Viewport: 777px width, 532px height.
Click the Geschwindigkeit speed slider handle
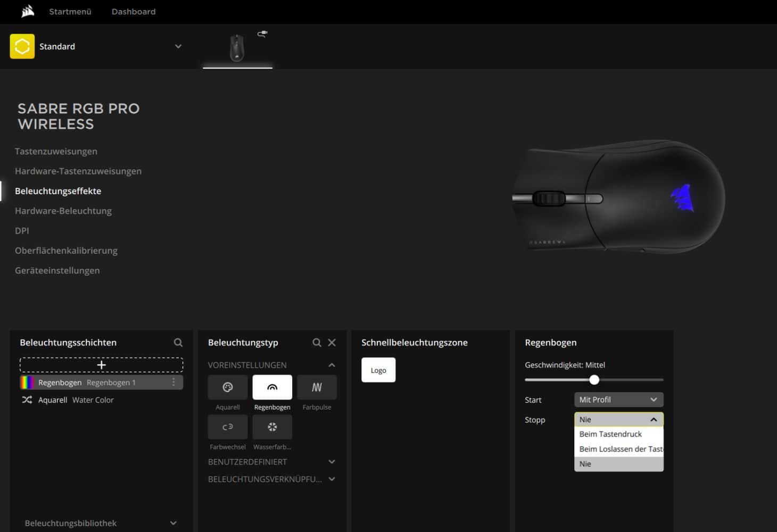(x=594, y=380)
